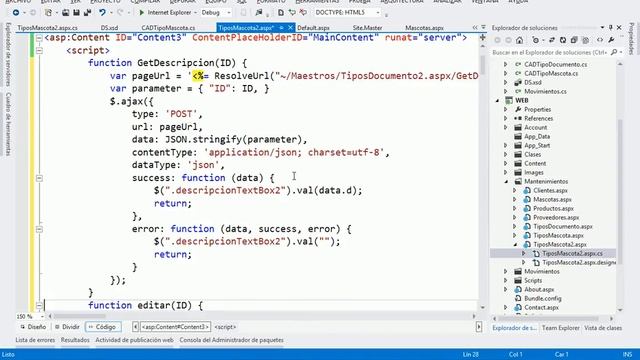Click the pending changes filter icon
This screenshot has width=640, height=360.
click(536, 40)
